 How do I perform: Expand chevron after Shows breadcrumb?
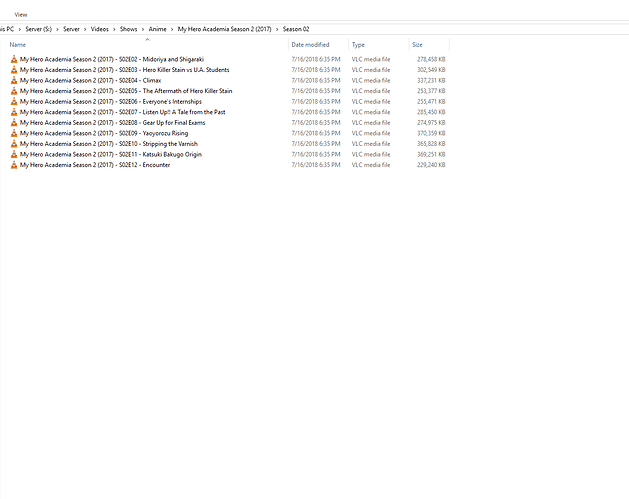point(143,29)
